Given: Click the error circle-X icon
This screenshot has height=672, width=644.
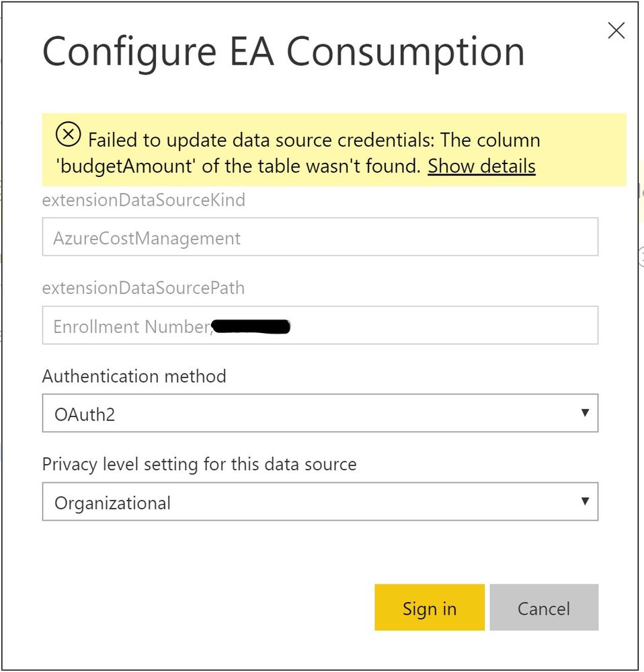Looking at the screenshot, I should click(x=67, y=135).
